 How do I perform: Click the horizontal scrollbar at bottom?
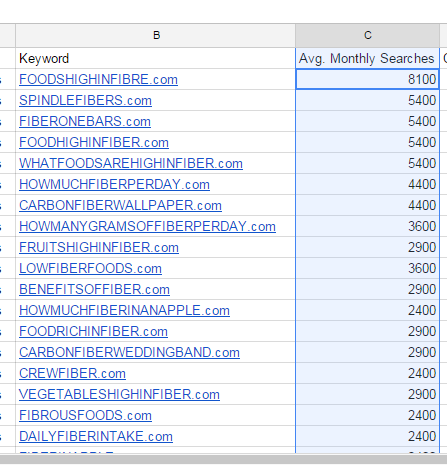point(223,459)
